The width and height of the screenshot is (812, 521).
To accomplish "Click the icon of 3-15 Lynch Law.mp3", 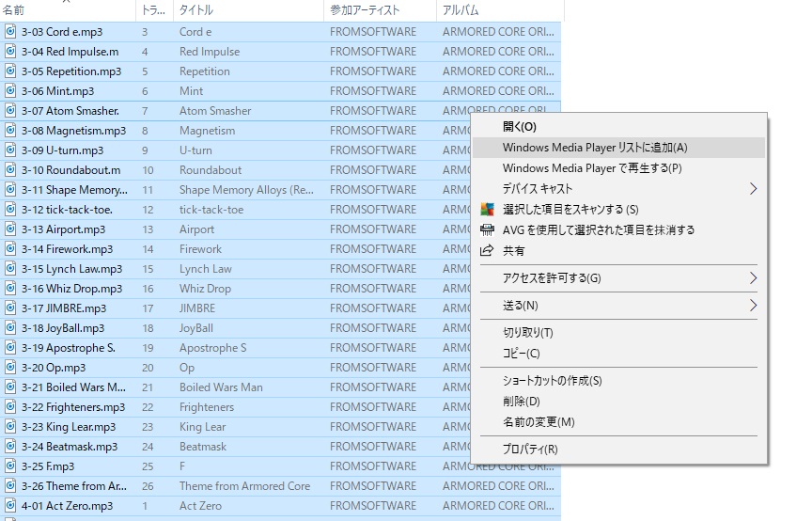I will coord(9,269).
